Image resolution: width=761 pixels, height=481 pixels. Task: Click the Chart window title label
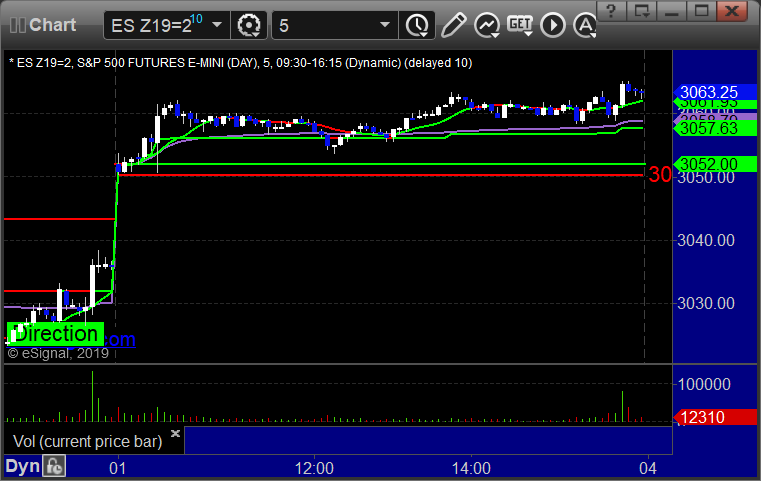[x=52, y=25]
